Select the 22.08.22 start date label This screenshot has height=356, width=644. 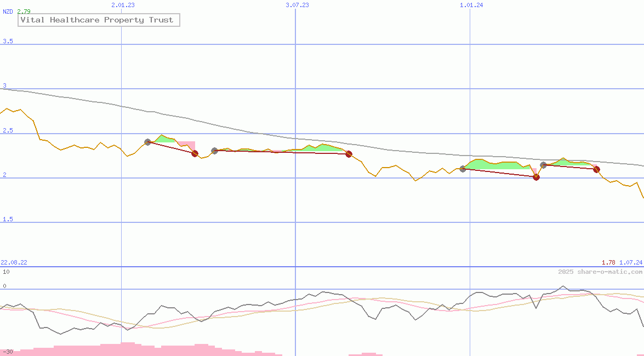pyautogui.click(x=14, y=262)
